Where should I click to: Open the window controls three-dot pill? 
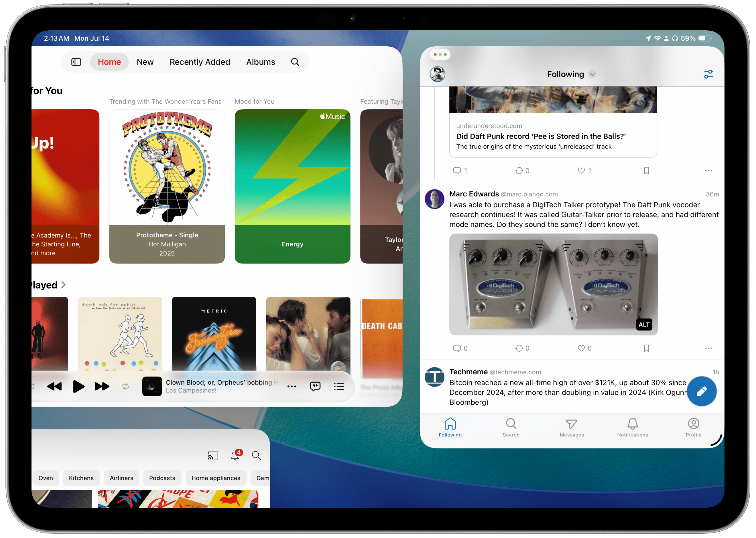(x=440, y=54)
